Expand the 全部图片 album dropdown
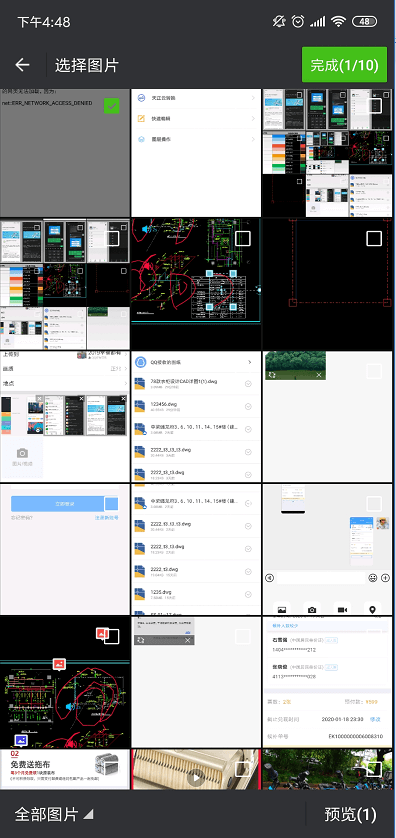Screen dimensions: 396x838 click(53, 814)
